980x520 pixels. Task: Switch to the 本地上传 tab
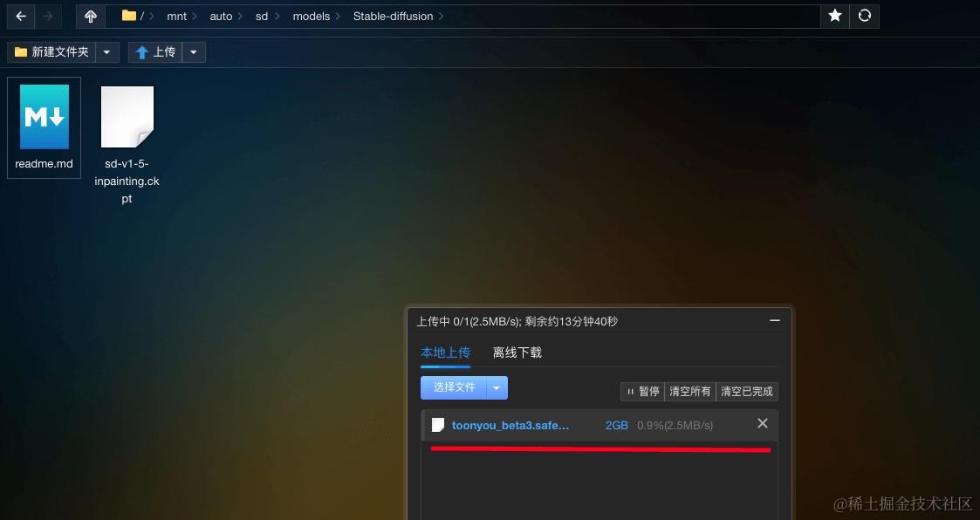(x=446, y=352)
